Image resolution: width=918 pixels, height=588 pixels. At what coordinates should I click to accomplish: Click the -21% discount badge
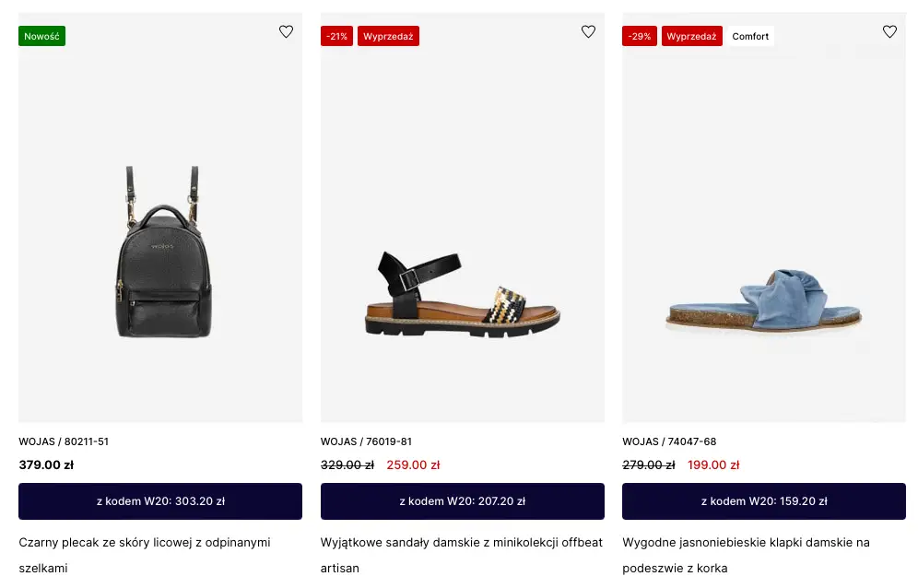click(336, 36)
